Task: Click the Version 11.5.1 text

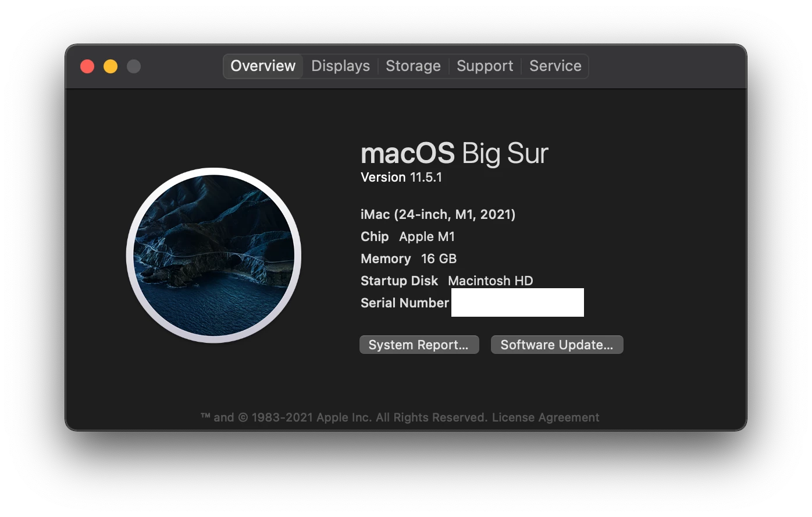Action: tap(401, 177)
